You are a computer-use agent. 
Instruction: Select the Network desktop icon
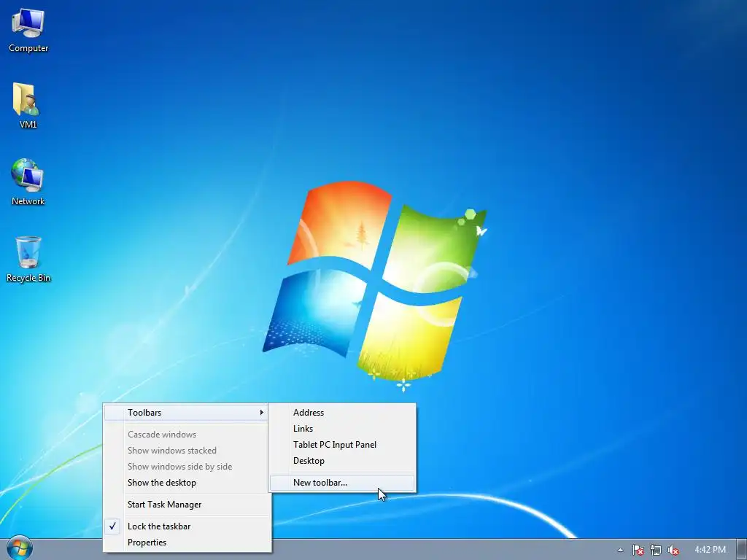[28, 182]
